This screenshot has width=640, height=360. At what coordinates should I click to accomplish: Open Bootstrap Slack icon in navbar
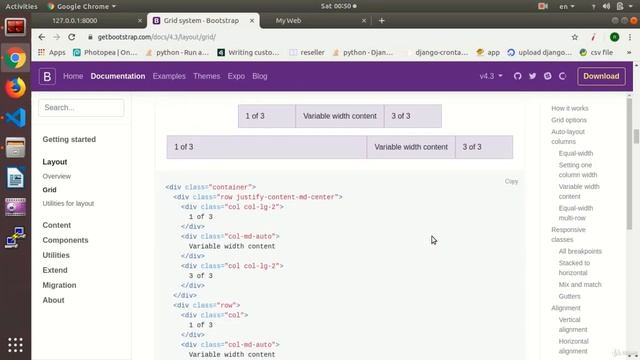[x=548, y=76]
